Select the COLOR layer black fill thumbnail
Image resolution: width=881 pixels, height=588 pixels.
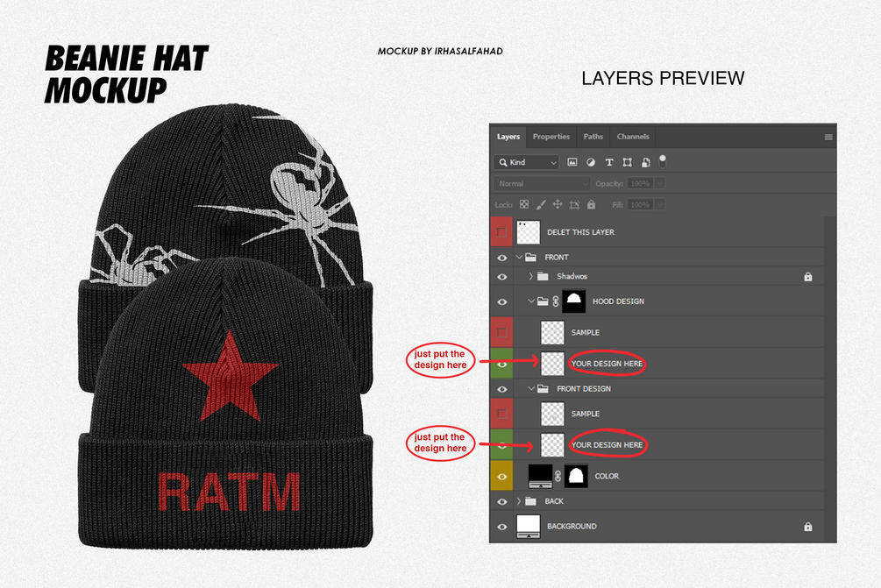[x=541, y=476]
